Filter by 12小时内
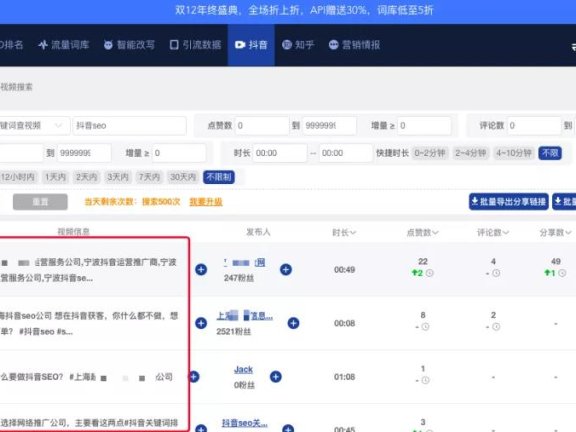The height and width of the screenshot is (432, 576). pos(18,177)
